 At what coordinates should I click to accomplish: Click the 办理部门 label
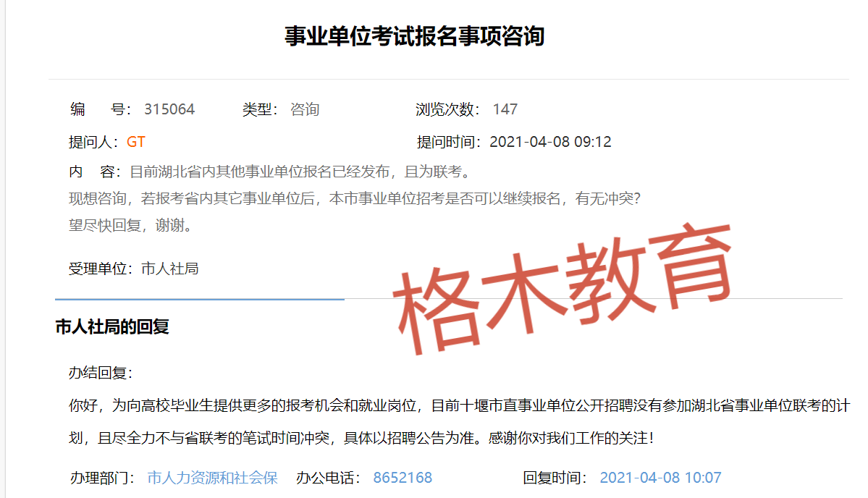pos(102,478)
